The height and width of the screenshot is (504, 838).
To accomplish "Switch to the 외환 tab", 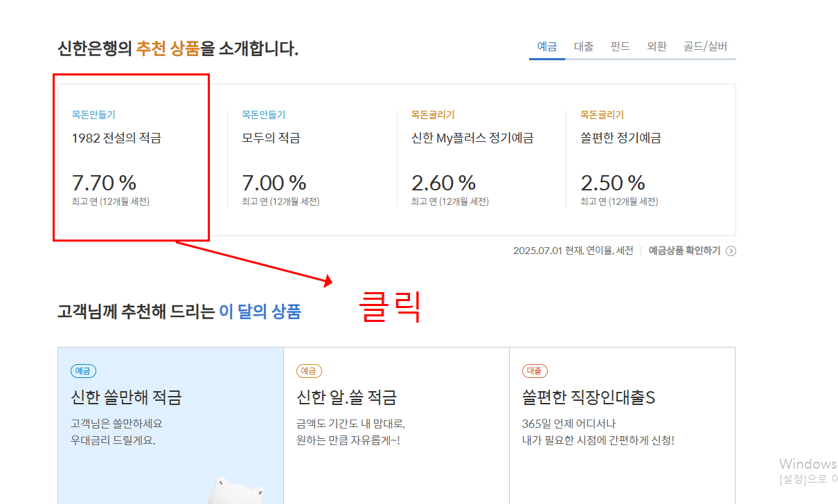I will click(657, 46).
